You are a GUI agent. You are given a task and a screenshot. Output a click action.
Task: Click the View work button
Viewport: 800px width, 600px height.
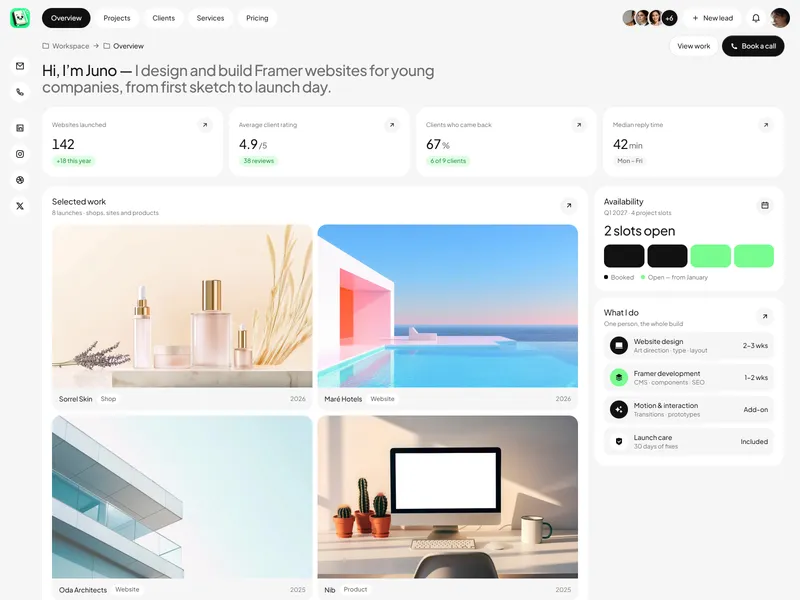[693, 46]
